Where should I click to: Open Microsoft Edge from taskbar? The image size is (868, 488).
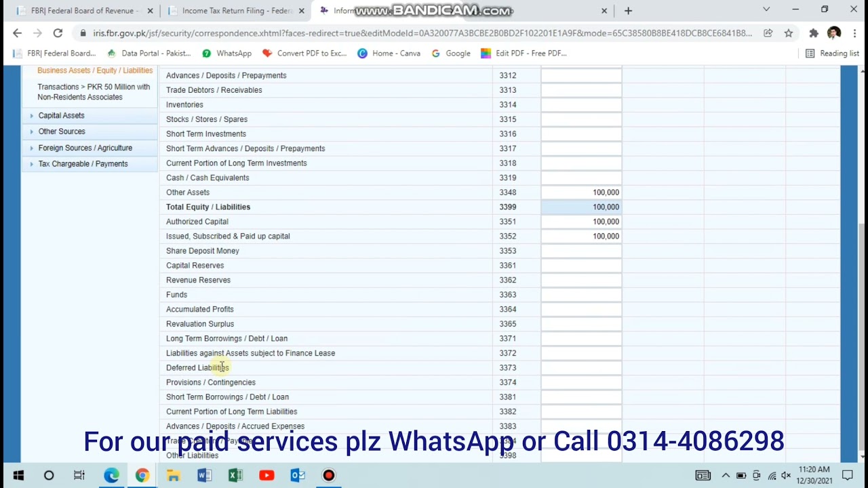click(111, 476)
